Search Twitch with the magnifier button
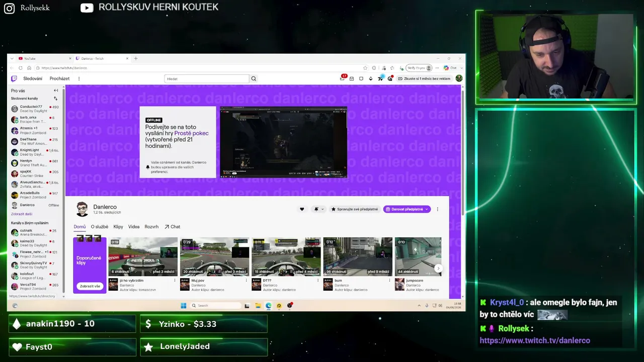 [254, 78]
